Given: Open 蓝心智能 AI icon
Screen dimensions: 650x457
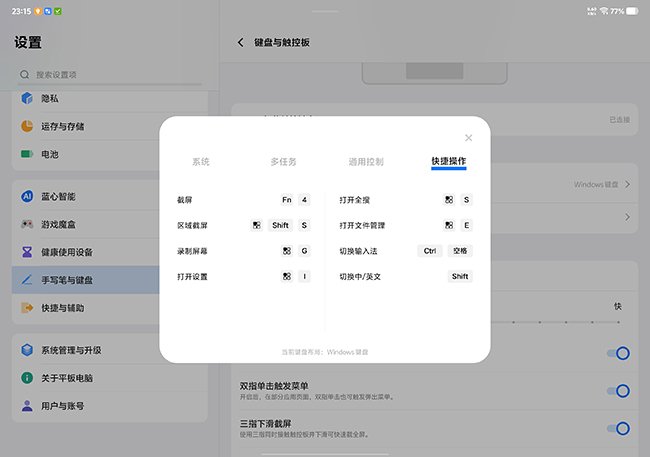Looking at the screenshot, I should (x=27, y=197).
